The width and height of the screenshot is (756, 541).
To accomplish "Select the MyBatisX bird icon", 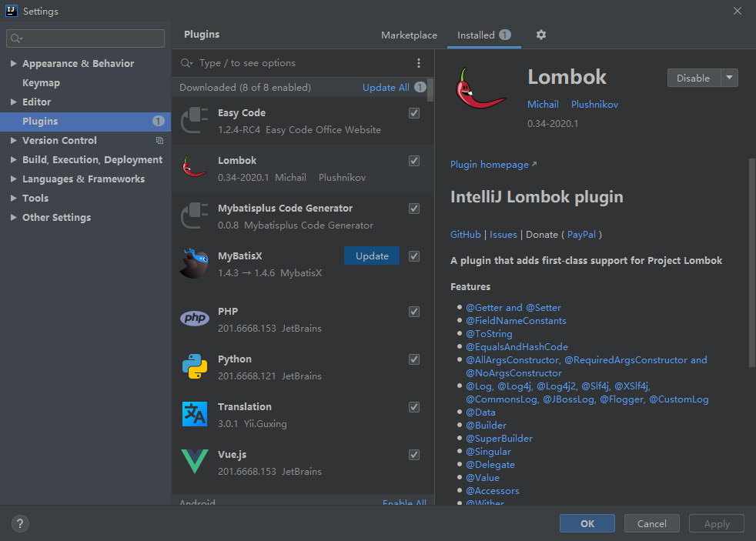I will (195, 263).
